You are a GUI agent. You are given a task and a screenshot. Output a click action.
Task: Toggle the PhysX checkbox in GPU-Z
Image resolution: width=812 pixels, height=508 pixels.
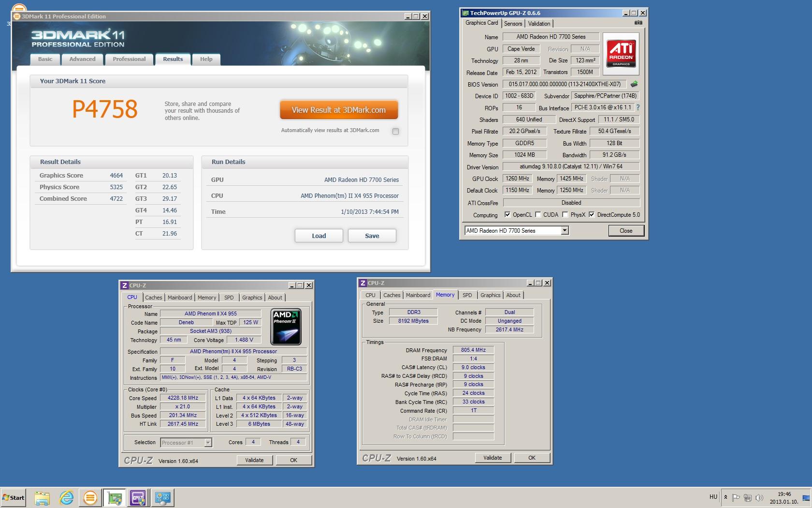click(x=565, y=214)
